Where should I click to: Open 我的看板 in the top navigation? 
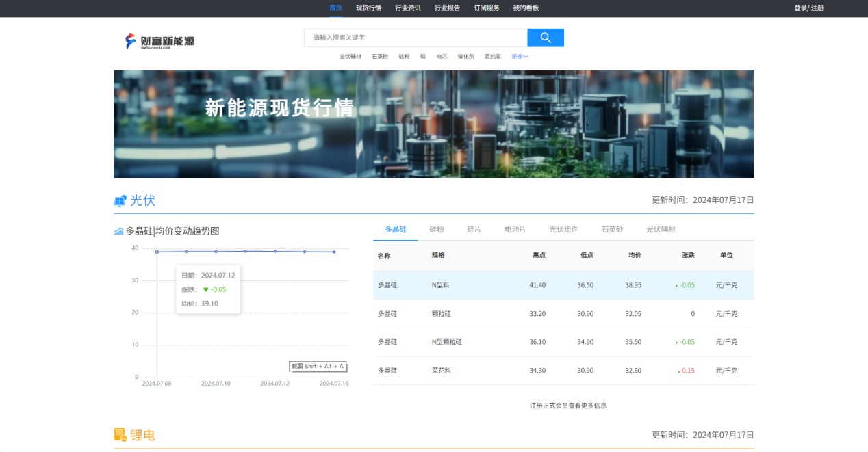tap(526, 8)
